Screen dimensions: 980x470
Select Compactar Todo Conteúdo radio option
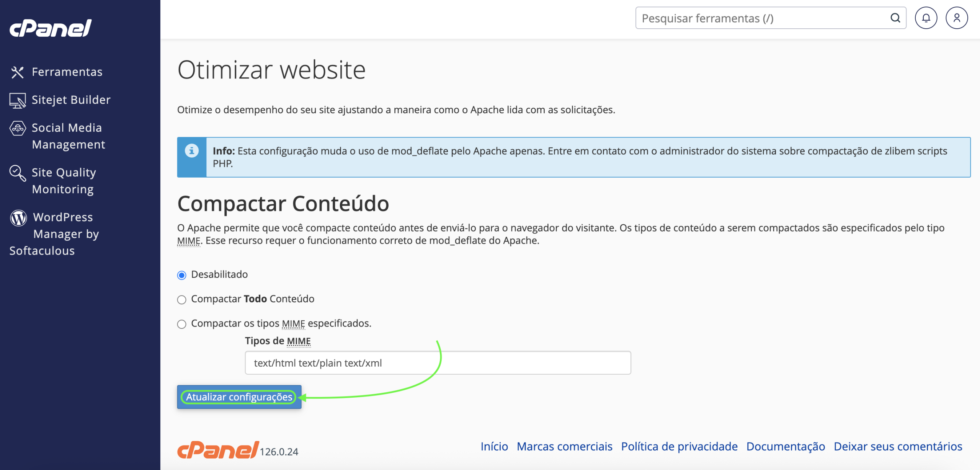tap(181, 300)
